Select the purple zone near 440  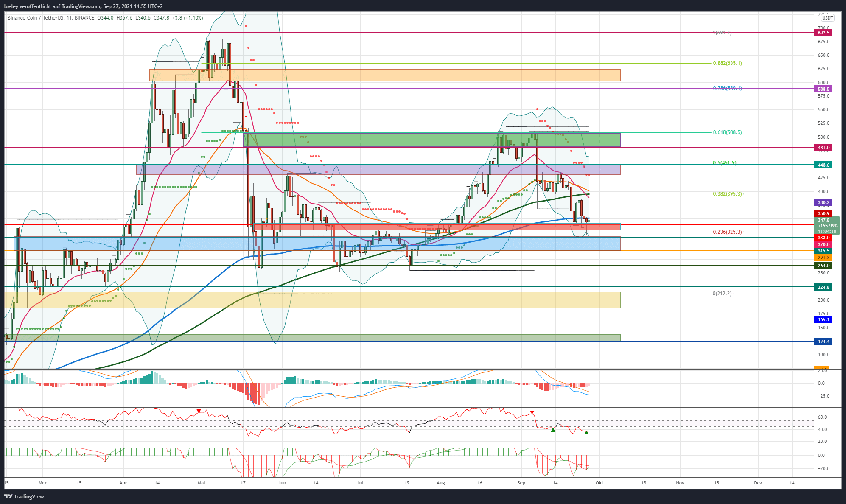click(378, 170)
